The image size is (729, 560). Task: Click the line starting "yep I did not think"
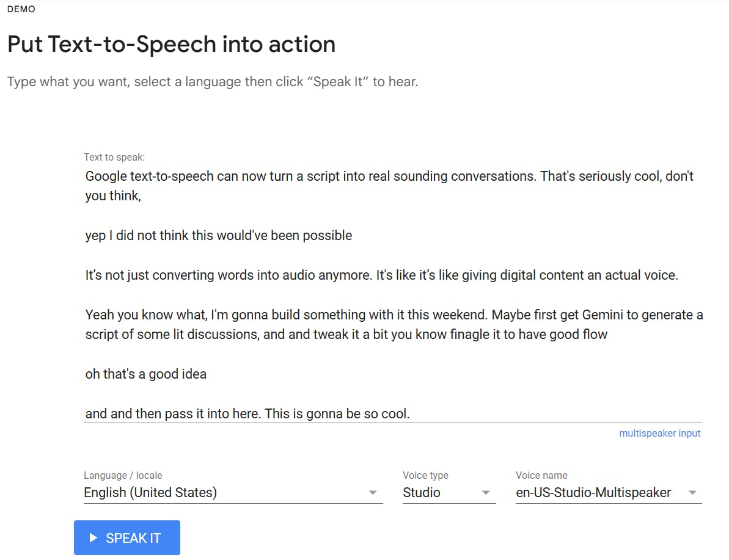[219, 236]
